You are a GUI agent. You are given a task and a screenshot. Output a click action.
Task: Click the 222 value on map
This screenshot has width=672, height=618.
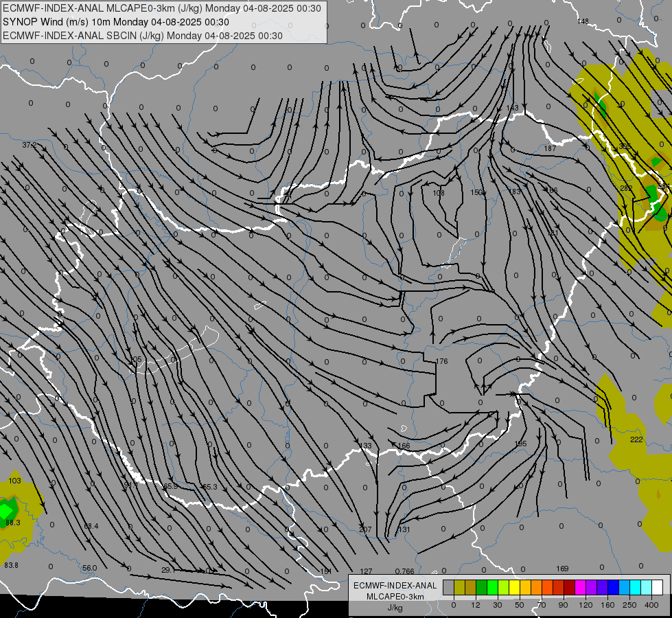636,439
